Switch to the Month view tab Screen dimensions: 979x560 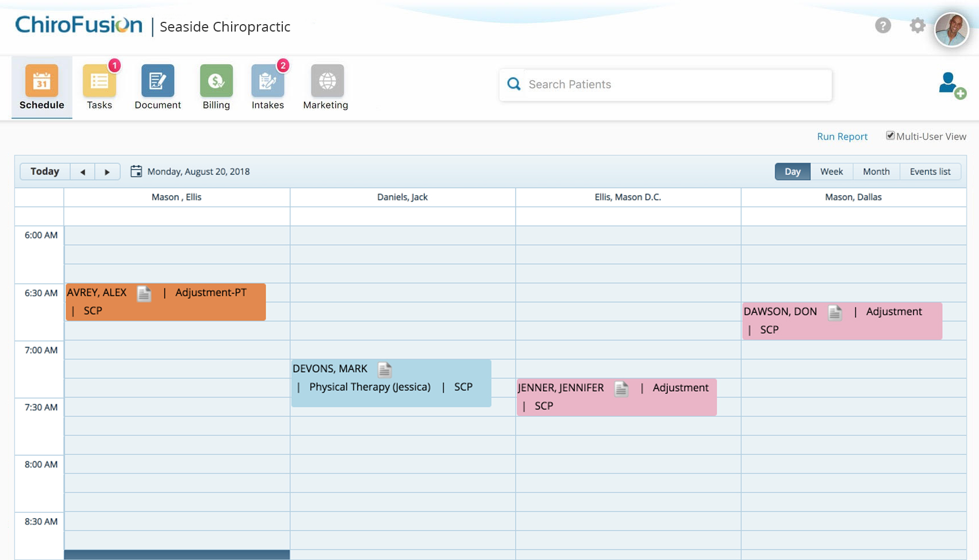tap(876, 171)
